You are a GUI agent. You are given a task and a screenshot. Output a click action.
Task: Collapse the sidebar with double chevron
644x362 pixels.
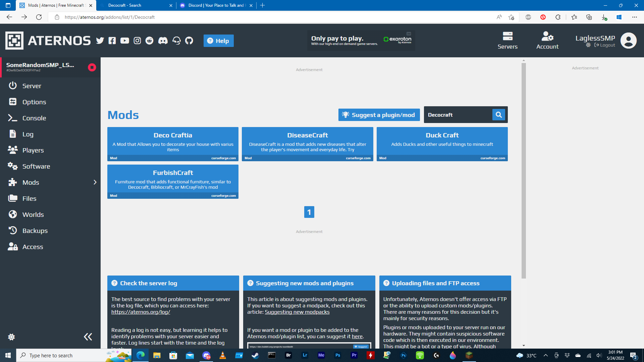(x=88, y=337)
